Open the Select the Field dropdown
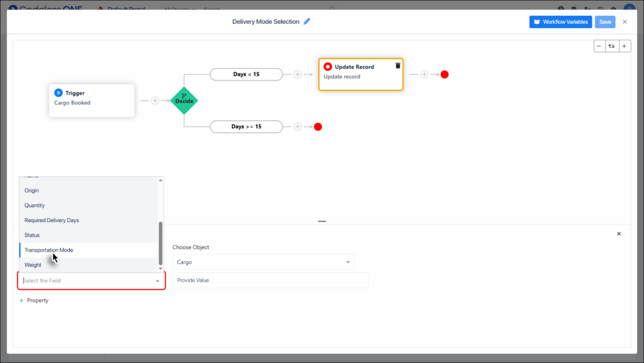Image resolution: width=644 pixels, height=363 pixels. (x=91, y=281)
